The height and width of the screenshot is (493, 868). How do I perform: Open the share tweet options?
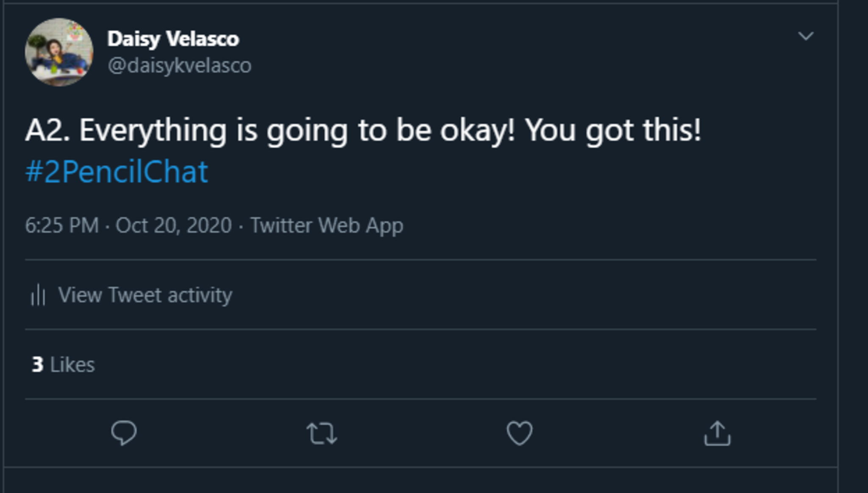pyautogui.click(x=717, y=433)
